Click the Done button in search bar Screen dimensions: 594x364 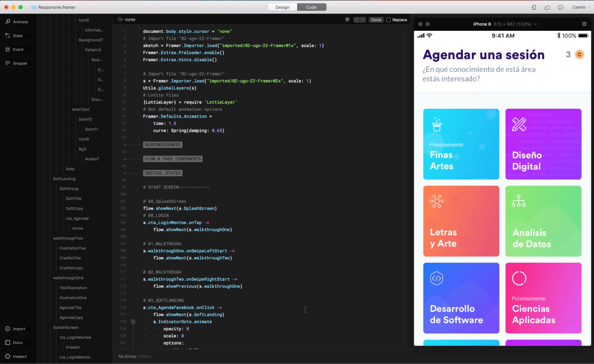click(376, 20)
